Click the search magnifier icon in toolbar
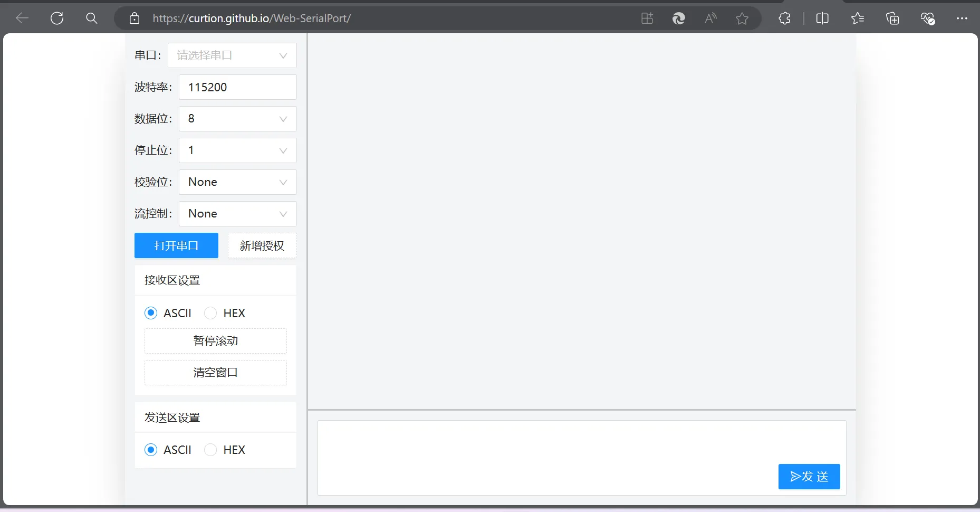This screenshot has width=980, height=512. 91,18
